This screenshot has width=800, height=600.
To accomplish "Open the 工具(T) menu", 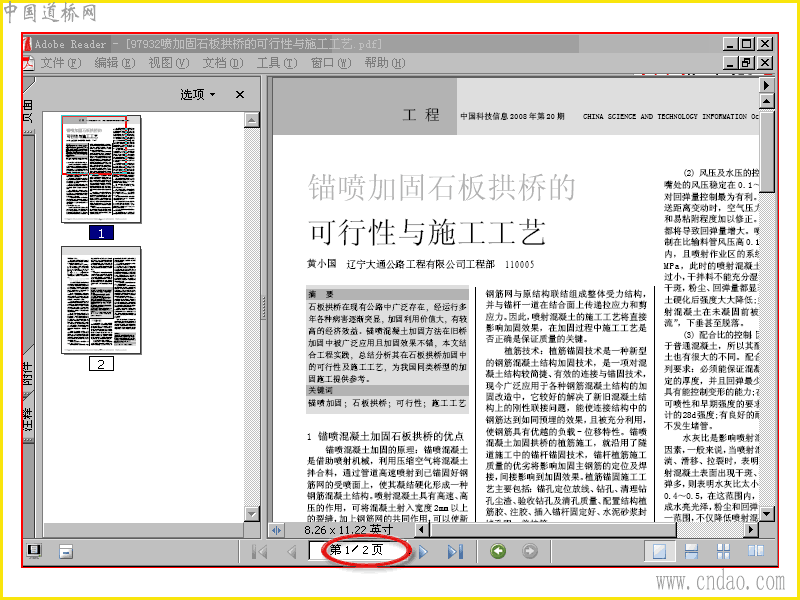I will pos(277,63).
